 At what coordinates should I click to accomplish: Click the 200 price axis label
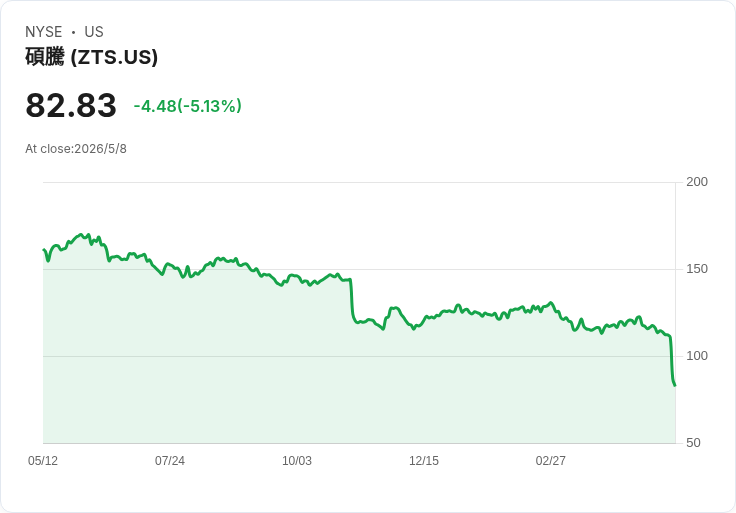tap(697, 182)
